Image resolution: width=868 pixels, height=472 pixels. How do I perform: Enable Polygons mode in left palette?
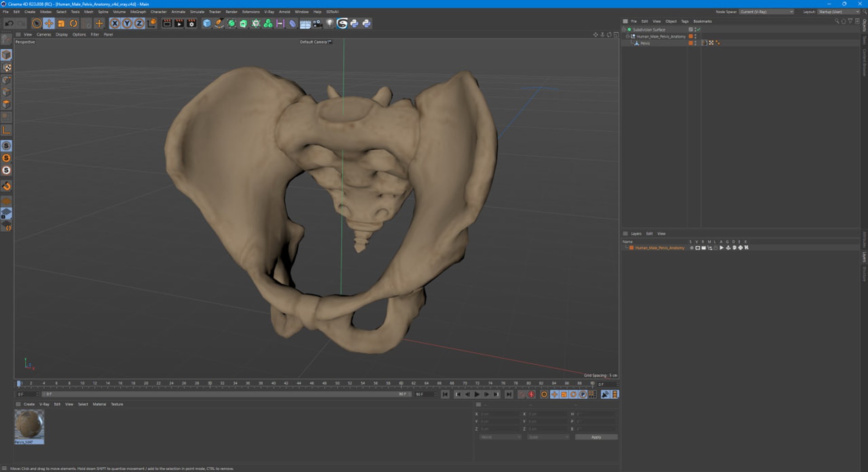(x=6, y=105)
